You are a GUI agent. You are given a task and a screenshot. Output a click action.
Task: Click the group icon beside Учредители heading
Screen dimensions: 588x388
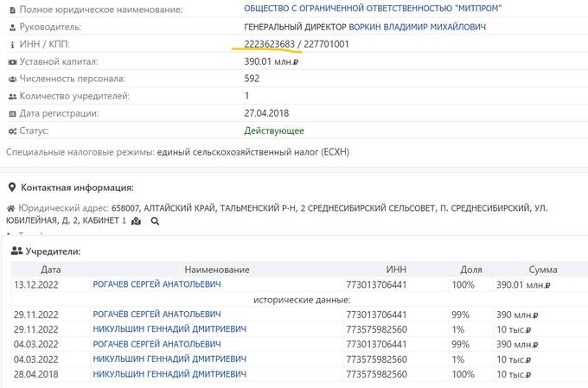pos(17,251)
